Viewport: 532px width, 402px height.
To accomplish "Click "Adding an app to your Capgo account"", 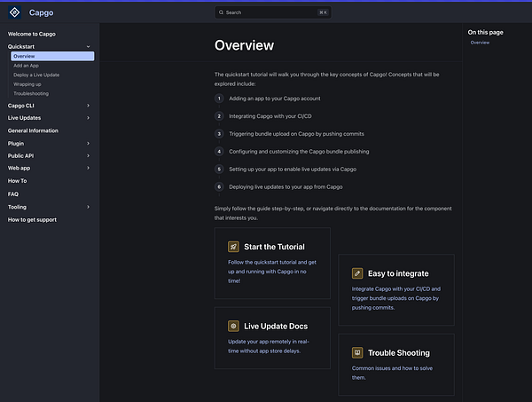I will point(275,99).
